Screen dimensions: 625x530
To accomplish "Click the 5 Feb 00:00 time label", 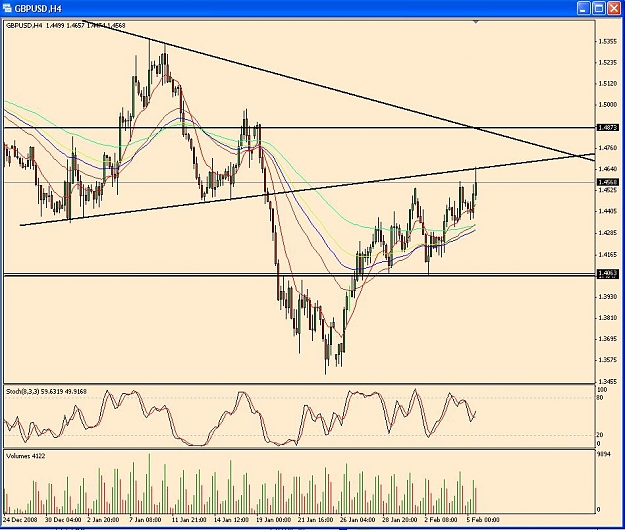I will (483, 520).
